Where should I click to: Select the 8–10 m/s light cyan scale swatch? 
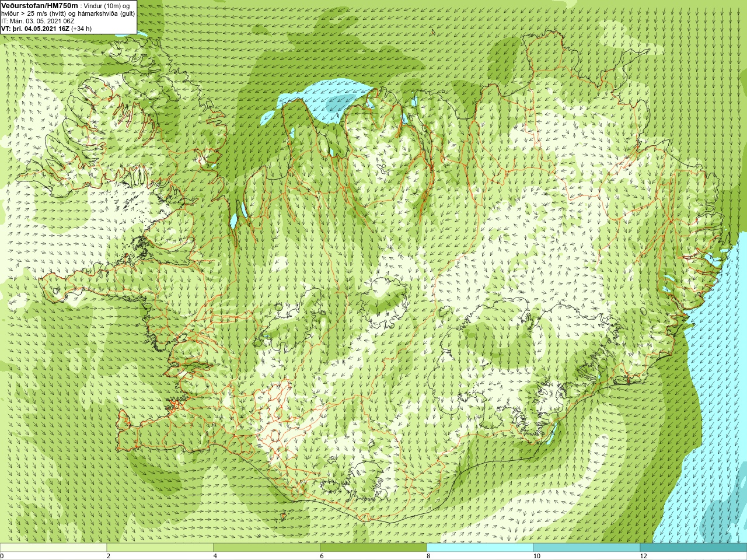click(x=480, y=548)
